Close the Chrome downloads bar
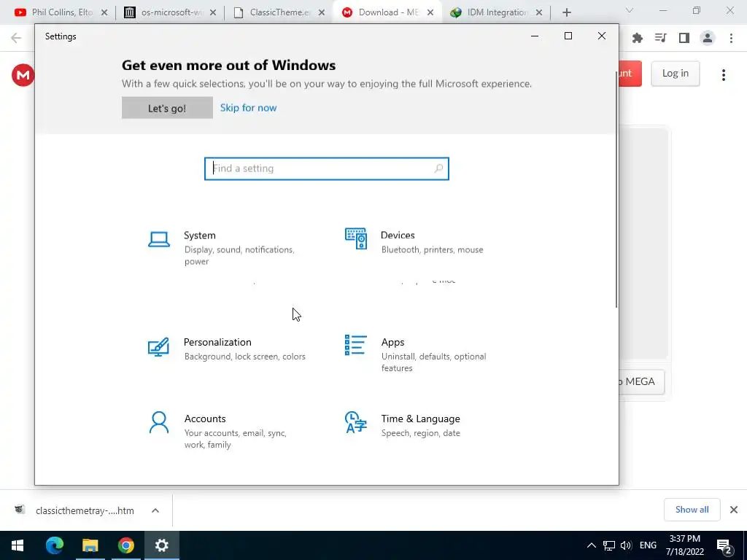747x560 pixels. coord(734,510)
